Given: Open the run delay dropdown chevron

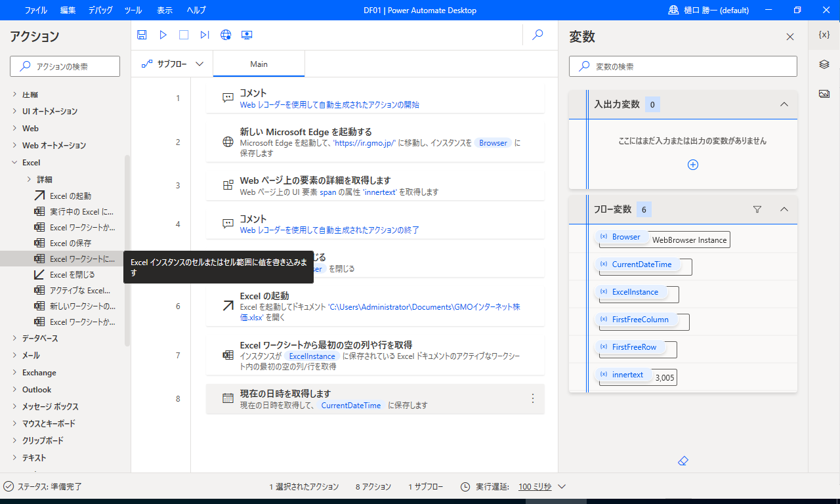Looking at the screenshot, I should click(562, 487).
